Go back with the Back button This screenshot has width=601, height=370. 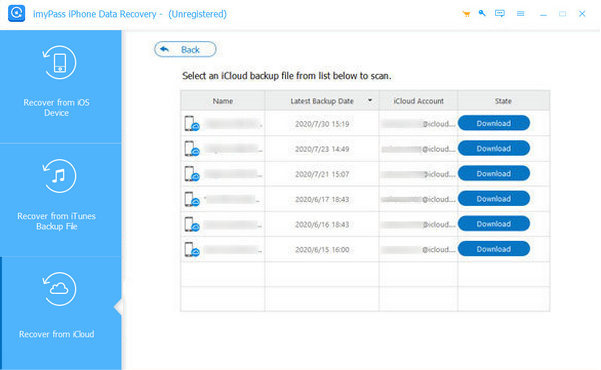pos(185,49)
